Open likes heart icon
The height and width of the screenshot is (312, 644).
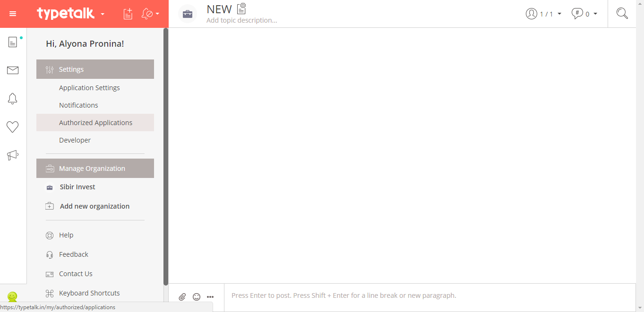tap(13, 127)
